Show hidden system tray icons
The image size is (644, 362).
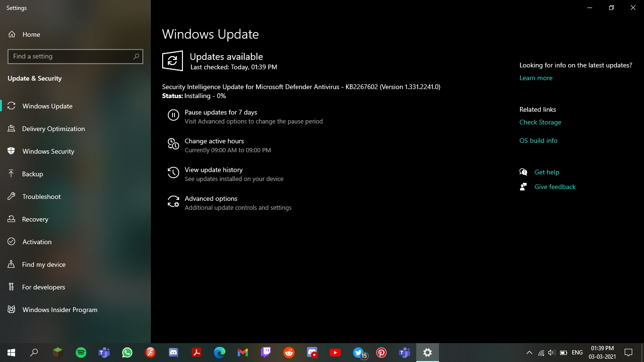point(529,353)
